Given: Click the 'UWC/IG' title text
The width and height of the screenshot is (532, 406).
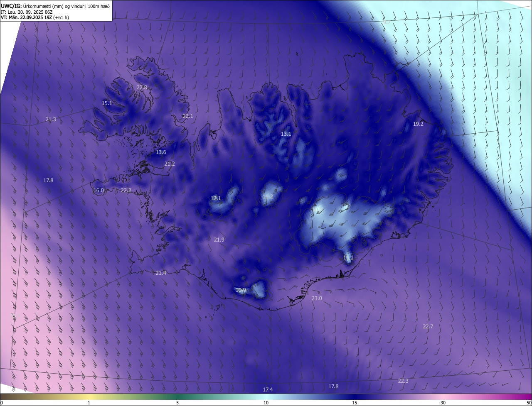Looking at the screenshot, I should click(11, 5).
